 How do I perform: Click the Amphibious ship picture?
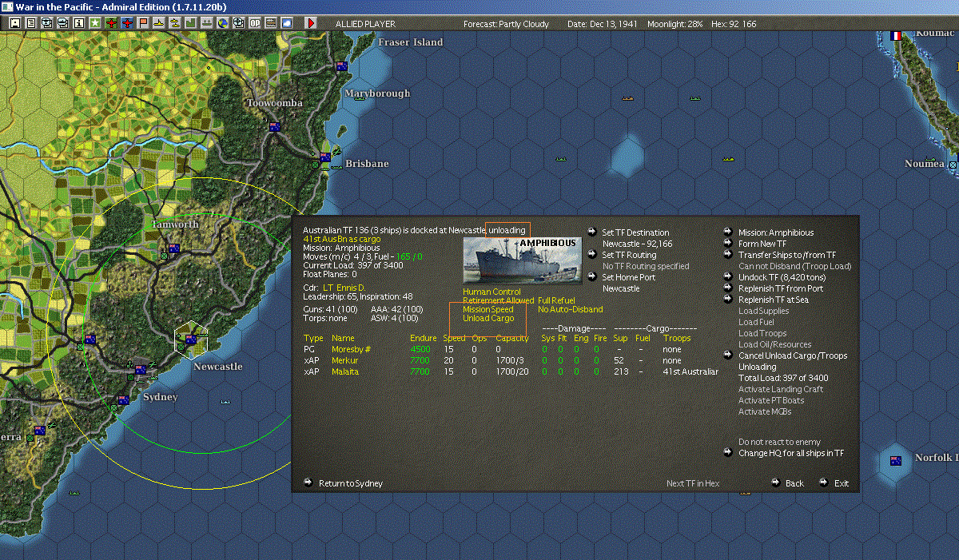point(523,260)
